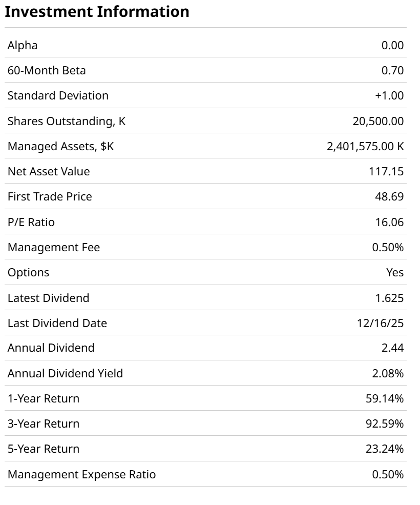Image resolution: width=420 pixels, height=505 pixels.
Task: Select the Management Expense Ratio label
Action: coord(81,474)
